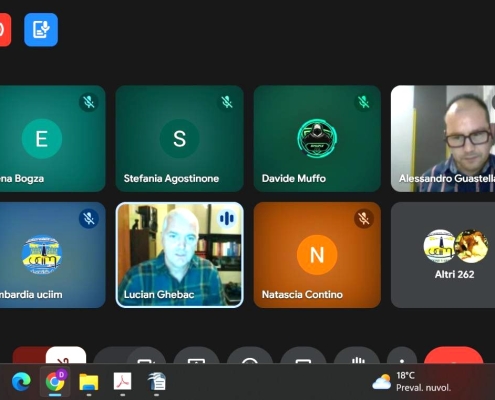Click the S avatar of Stefania Agostinone
Screen dimensions: 495x400
[x=180, y=138]
